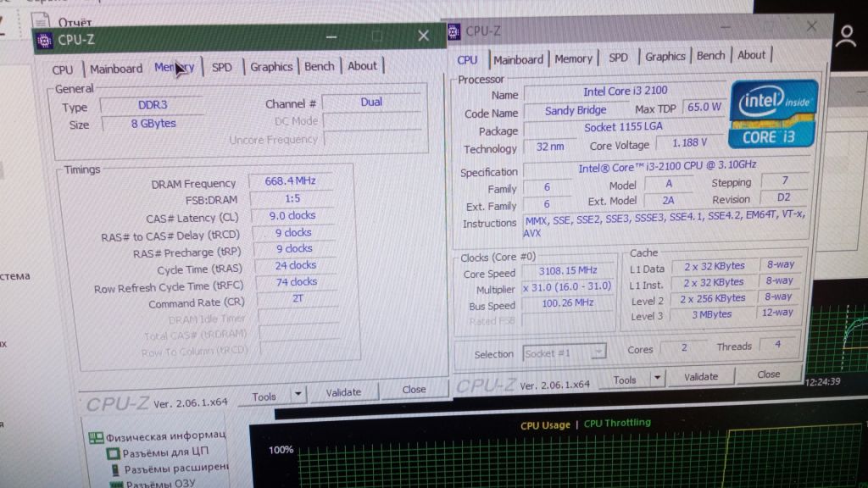The image size is (868, 488).
Task: Click the DRAM Frequency value 668.4 MHz
Action: tap(290, 181)
